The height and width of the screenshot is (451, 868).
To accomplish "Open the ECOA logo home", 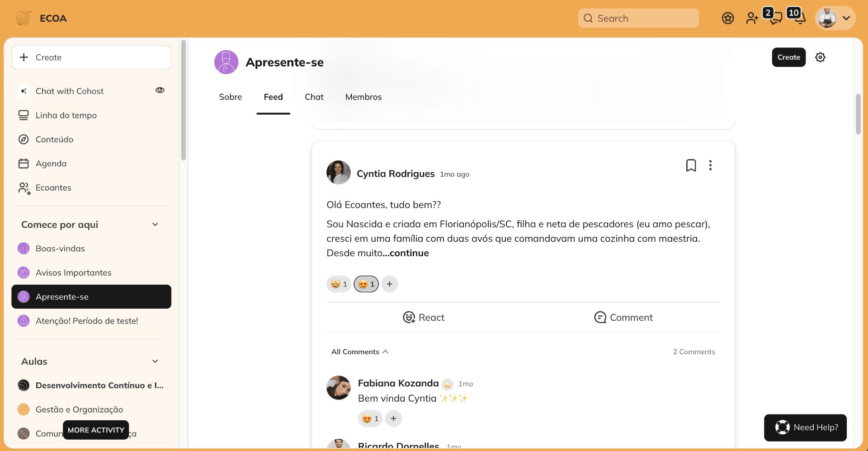I will pos(24,18).
